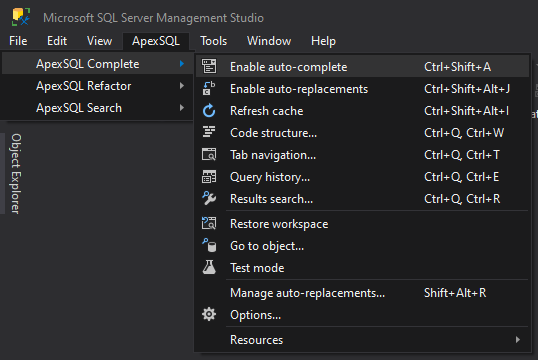
Task: Click the Code structure icon
Action: point(209,132)
